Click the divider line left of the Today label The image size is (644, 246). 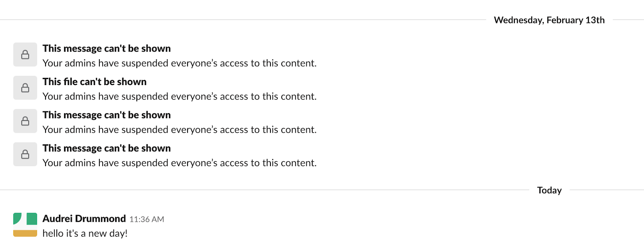pyautogui.click(x=262, y=190)
